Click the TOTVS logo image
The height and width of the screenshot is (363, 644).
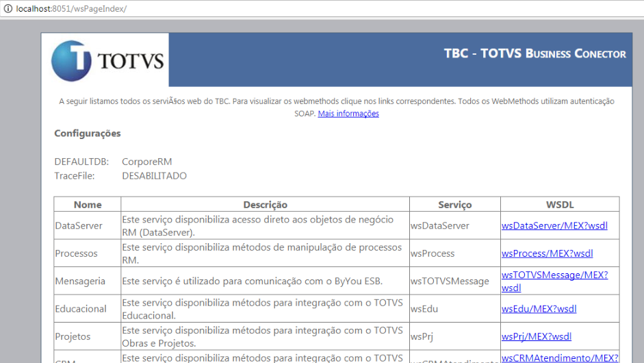click(x=107, y=60)
